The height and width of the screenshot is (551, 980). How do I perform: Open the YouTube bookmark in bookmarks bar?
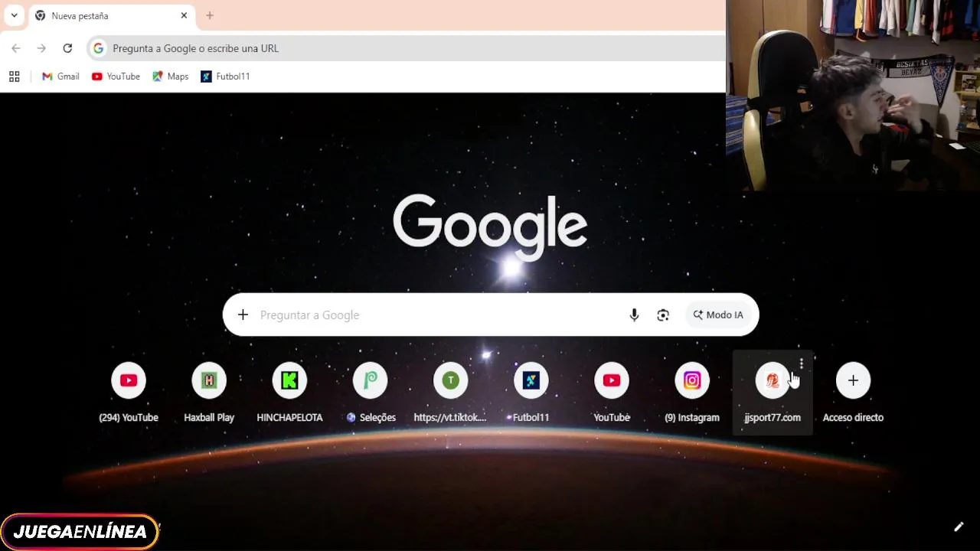coord(116,77)
